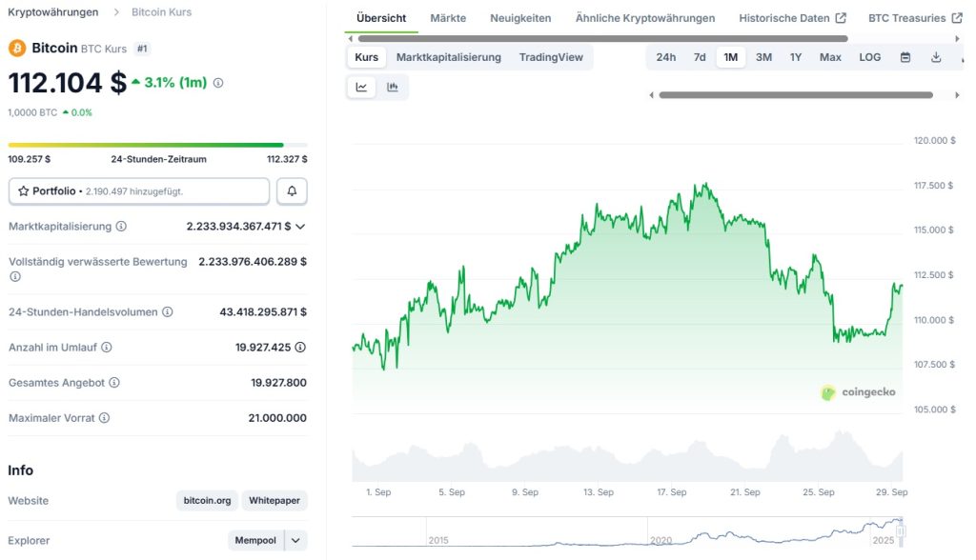Click the price alert bell icon
This screenshot has height=560, width=976.
(x=292, y=191)
